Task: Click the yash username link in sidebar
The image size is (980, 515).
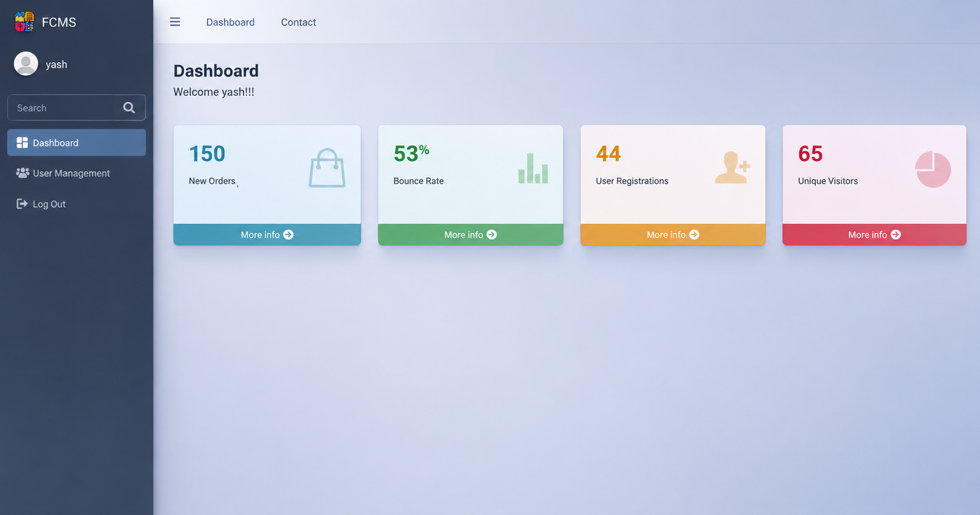Action: tap(57, 65)
